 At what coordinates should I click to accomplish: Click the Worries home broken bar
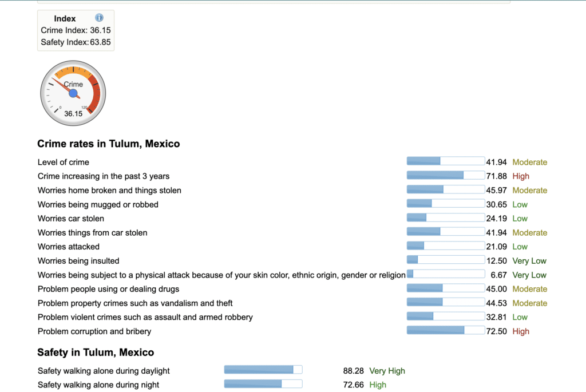(446, 189)
